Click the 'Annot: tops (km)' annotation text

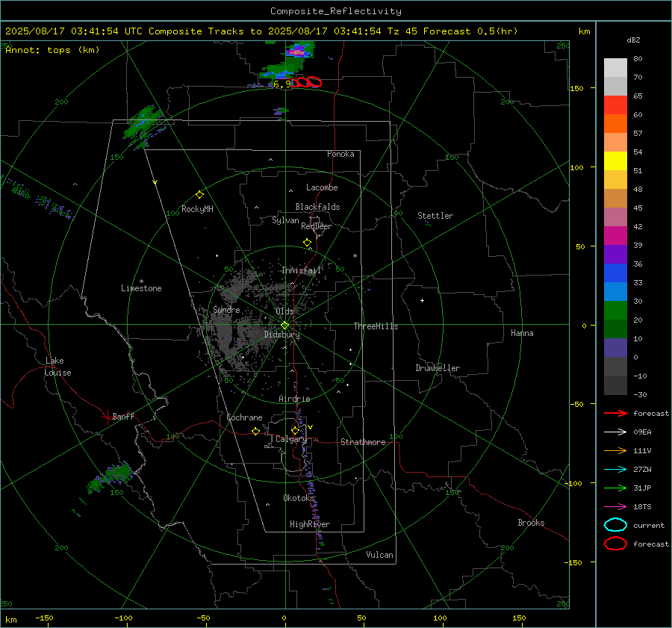52,50
